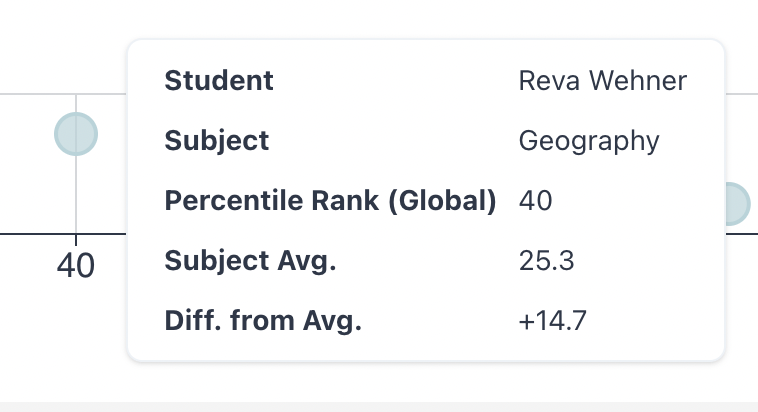
Task: Click the horizontal gridline left of tooltip
Action: [63, 94]
